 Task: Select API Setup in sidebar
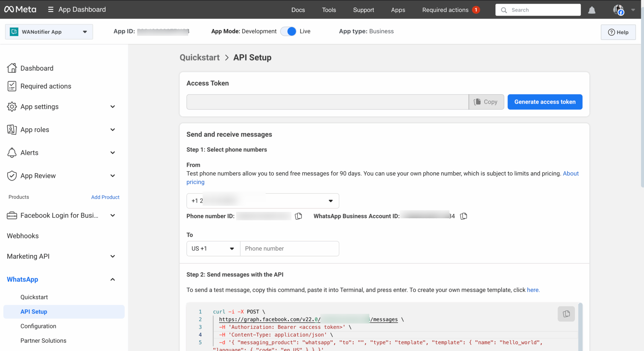click(x=64, y=311)
